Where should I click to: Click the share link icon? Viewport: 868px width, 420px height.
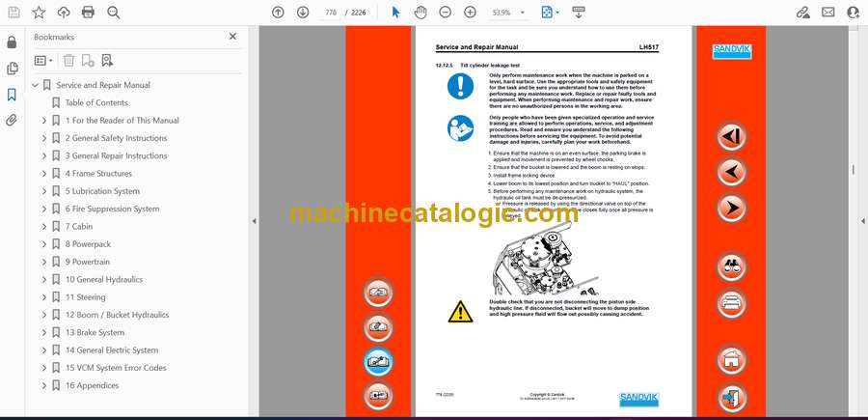[x=802, y=13]
